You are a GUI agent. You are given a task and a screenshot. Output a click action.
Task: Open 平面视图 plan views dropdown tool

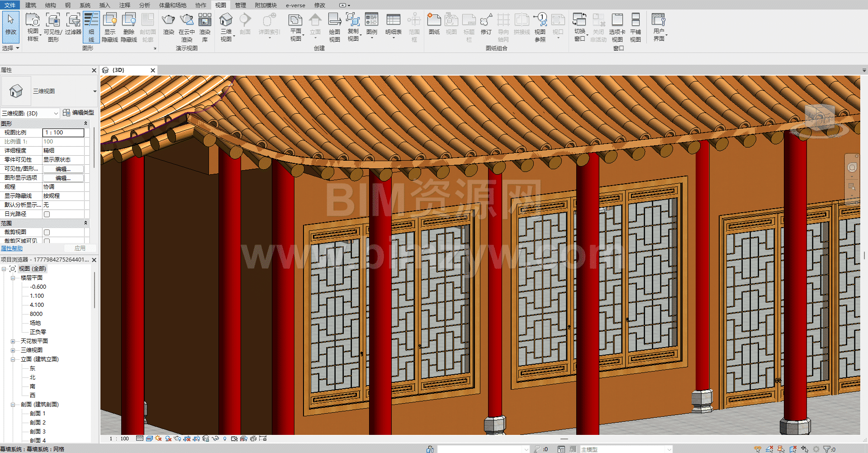click(295, 27)
